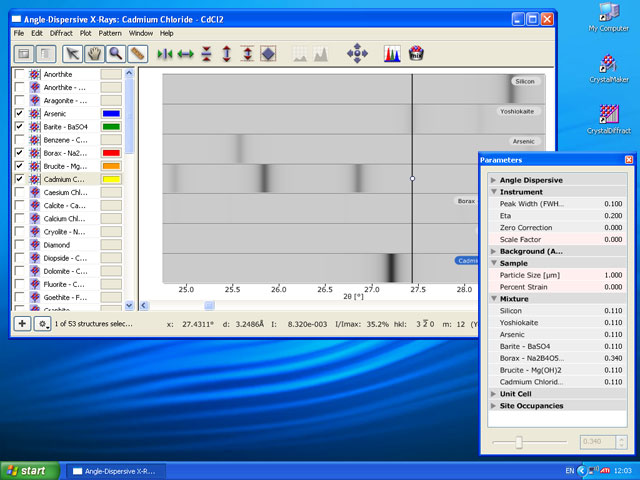The image size is (640, 480).
Task: Collapse the Sample section
Action: pyautogui.click(x=493, y=263)
